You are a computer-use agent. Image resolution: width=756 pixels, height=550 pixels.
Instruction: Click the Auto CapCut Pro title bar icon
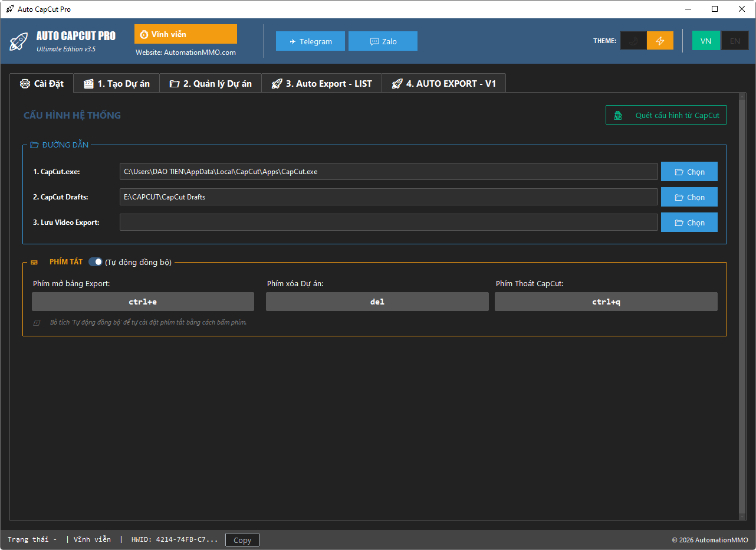(x=9, y=9)
